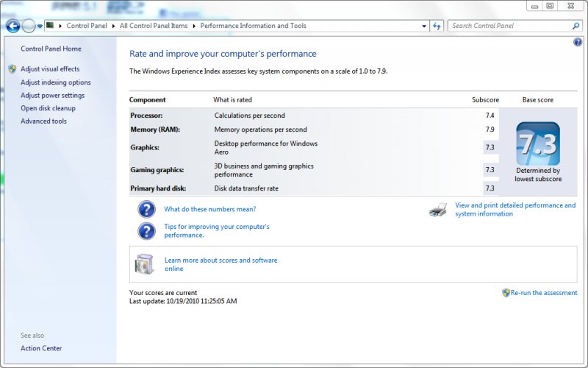Open the recent pages dropdown arrow
Screen dimensions: 588x368
click(x=40, y=26)
